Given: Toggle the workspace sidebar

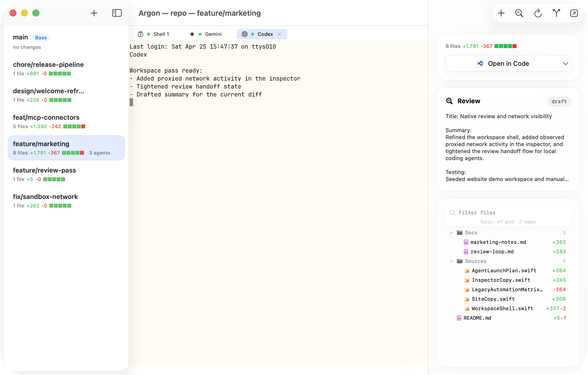Looking at the screenshot, I should (x=117, y=13).
